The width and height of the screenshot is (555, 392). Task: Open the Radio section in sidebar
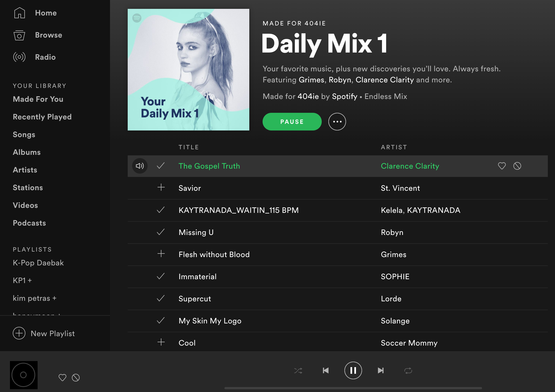[45, 57]
